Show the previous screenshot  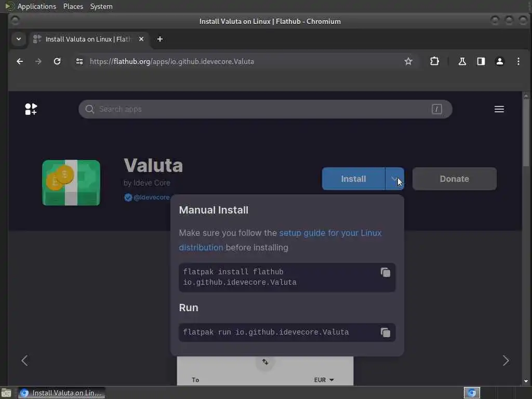[24, 361]
